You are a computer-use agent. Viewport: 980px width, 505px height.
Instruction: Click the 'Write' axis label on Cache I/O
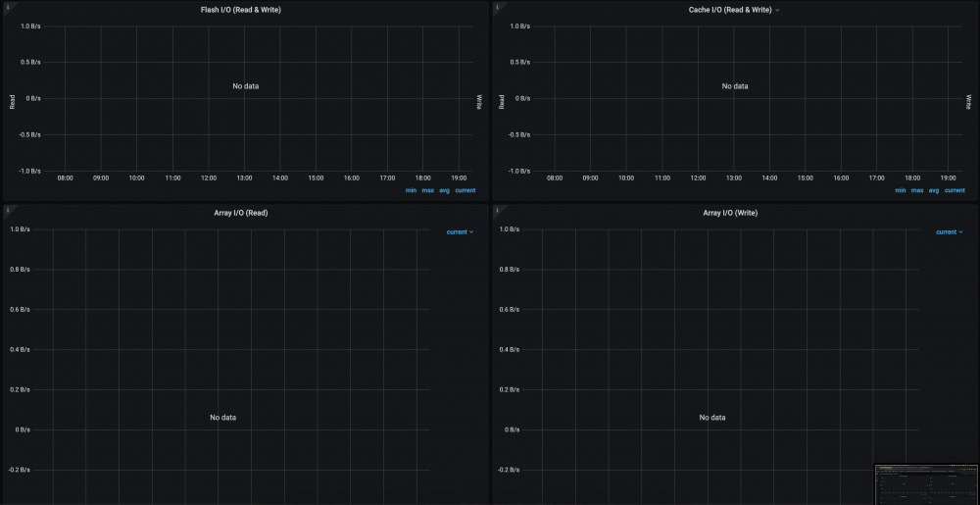pyautogui.click(x=969, y=102)
